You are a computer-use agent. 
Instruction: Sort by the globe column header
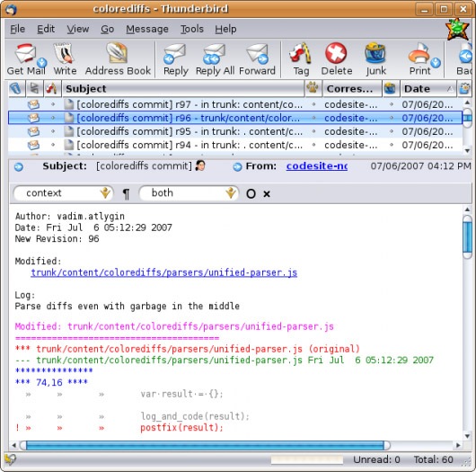[x=391, y=88]
